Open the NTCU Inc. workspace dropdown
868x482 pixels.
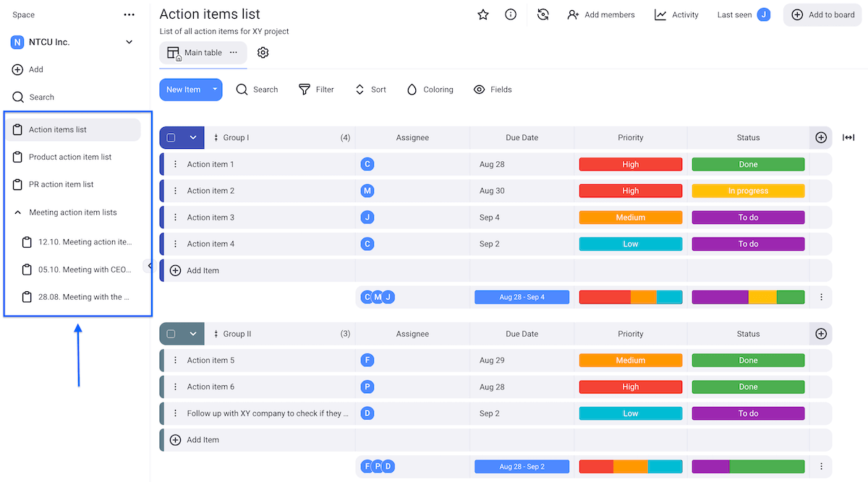pos(129,42)
